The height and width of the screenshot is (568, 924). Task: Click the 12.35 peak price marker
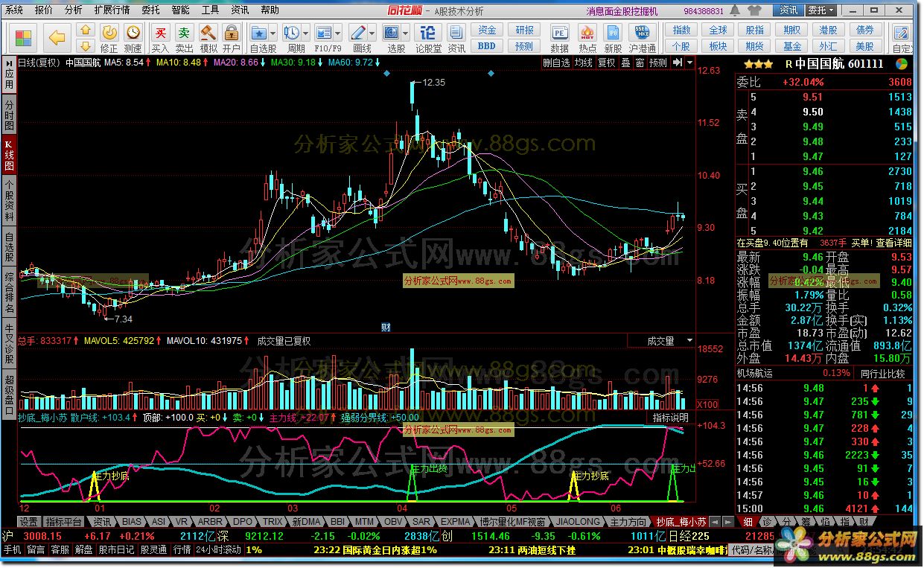(433, 83)
